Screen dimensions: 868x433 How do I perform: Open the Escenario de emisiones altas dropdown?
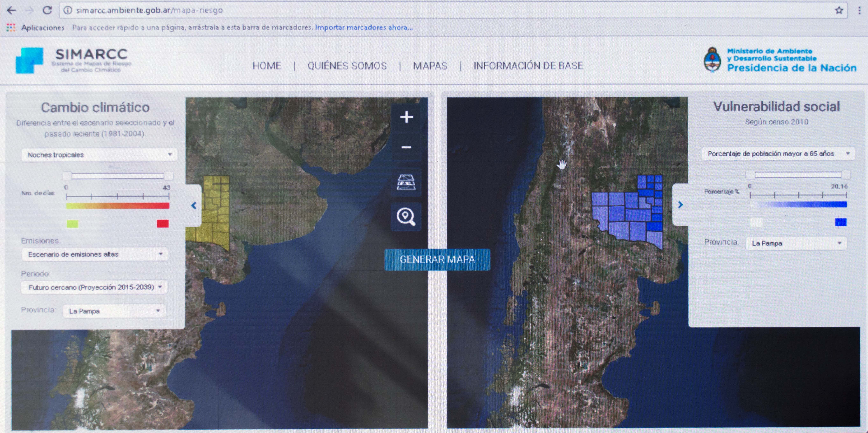click(95, 254)
